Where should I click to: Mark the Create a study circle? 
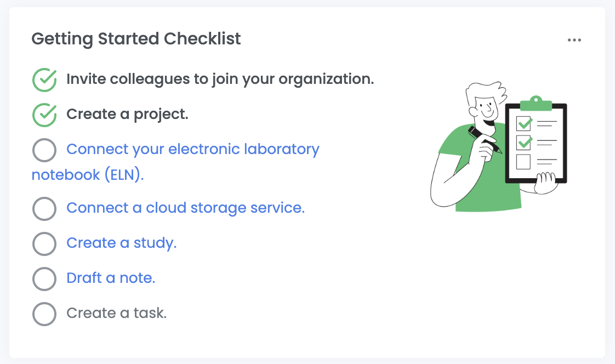[x=44, y=243]
